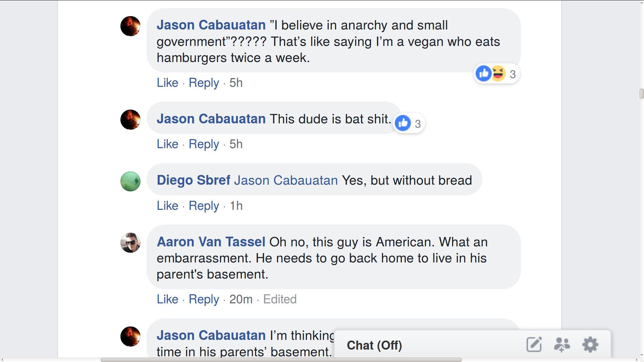Open the compose new message icon in chat bar
This screenshot has width=644, height=362.
click(x=534, y=344)
